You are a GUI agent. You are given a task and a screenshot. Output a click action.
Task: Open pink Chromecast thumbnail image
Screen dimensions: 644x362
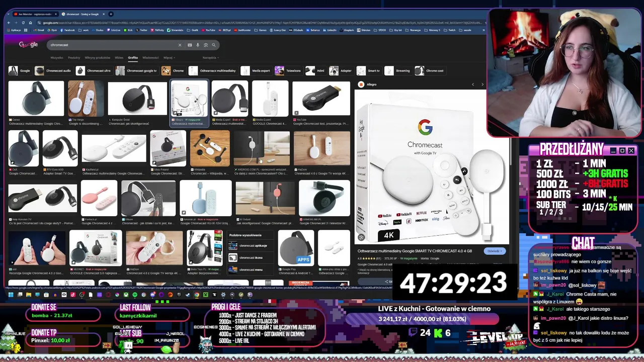click(x=99, y=198)
